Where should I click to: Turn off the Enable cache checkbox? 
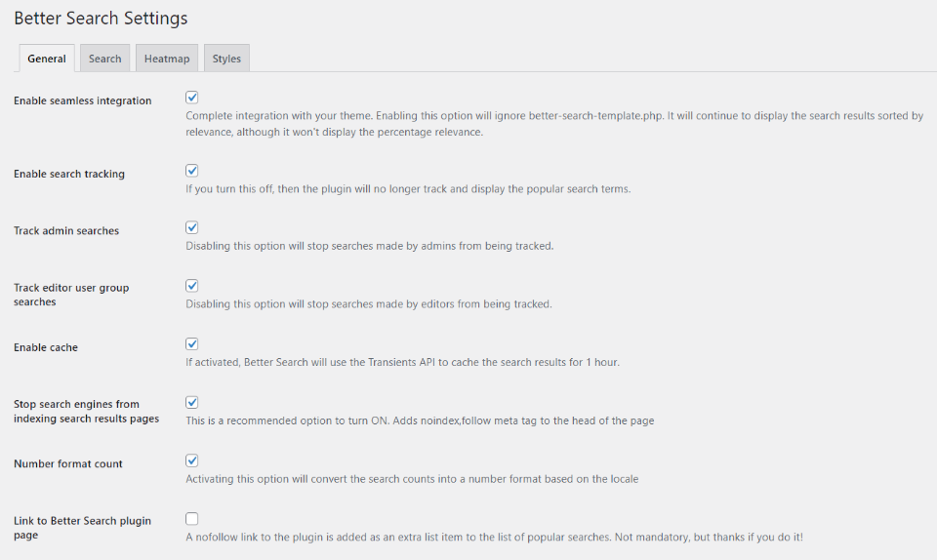(x=192, y=344)
